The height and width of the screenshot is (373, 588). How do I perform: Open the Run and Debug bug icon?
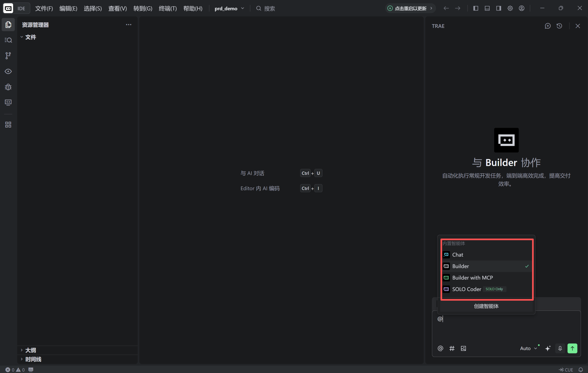point(8,87)
